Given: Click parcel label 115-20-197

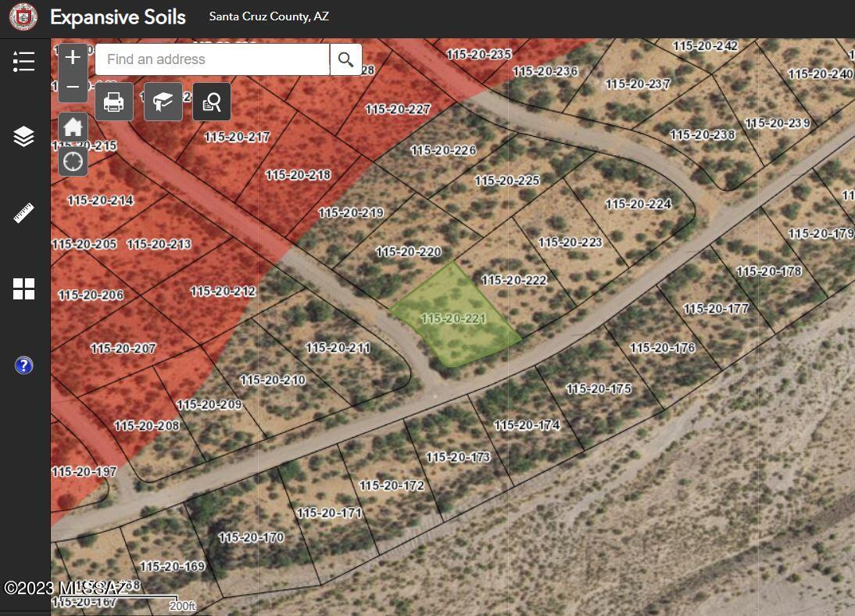Looking at the screenshot, I should [x=84, y=472].
